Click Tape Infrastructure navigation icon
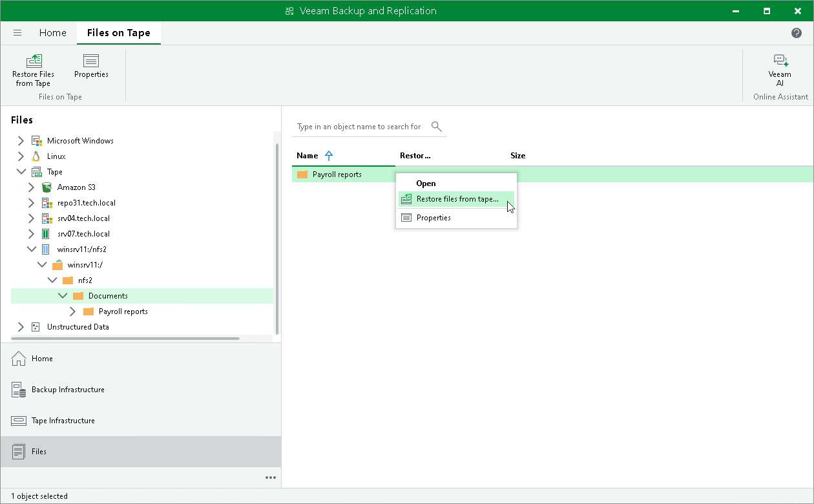This screenshot has height=504, width=814. tap(19, 421)
